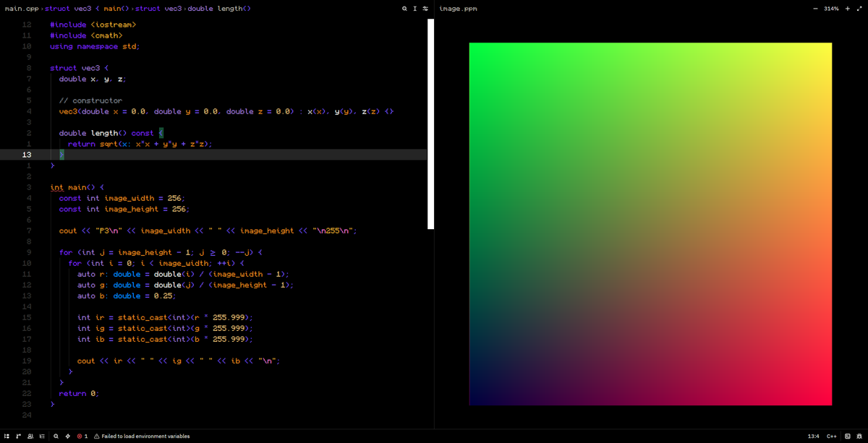The image size is (868, 443).
Task: Change language mode via C++ label
Action: 832,436
